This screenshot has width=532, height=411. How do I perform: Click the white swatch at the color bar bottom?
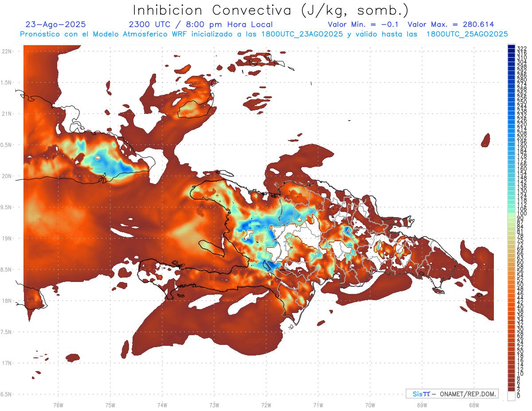click(x=511, y=396)
